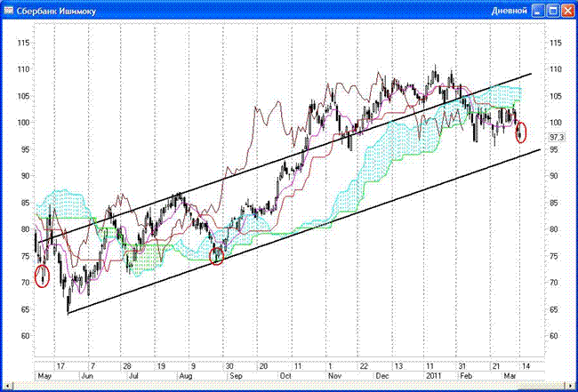Click date label '17' above May
Viewport: 578px width, 392px height.
60,366
